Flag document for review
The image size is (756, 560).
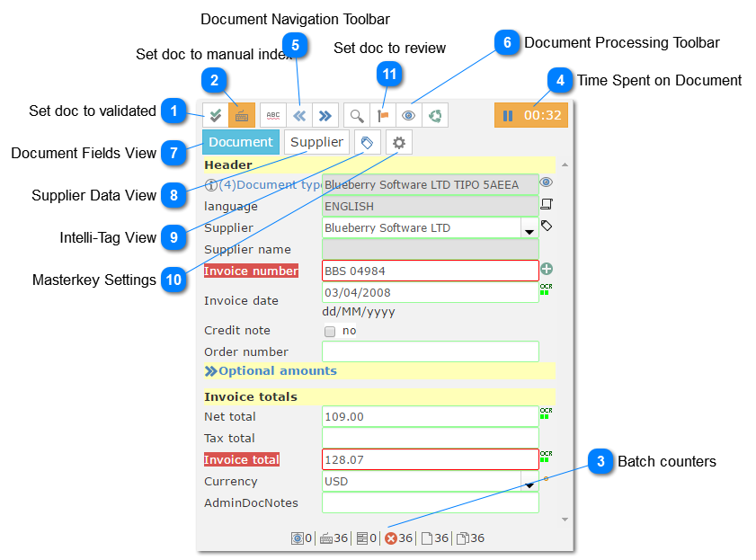pos(383,115)
